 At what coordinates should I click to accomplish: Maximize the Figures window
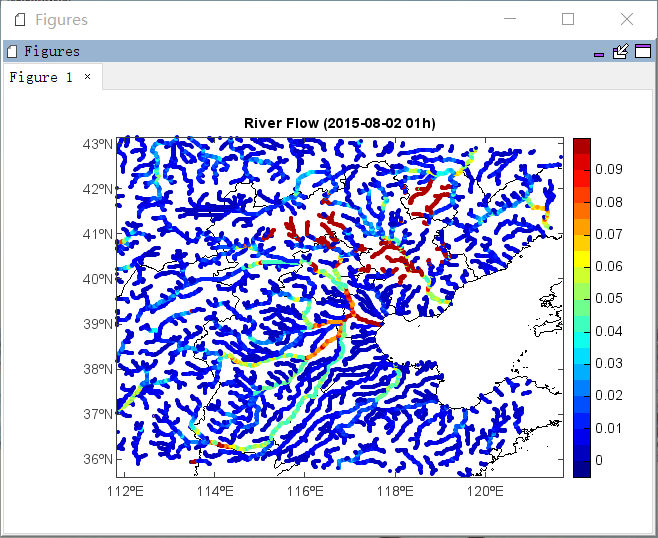click(x=568, y=19)
